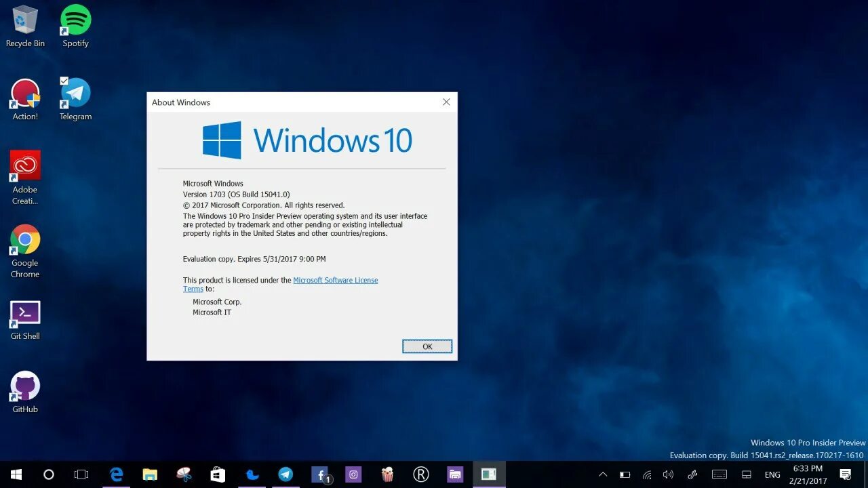This screenshot has height=488, width=868.
Task: Change input language ENG indicator
Action: coord(772,475)
